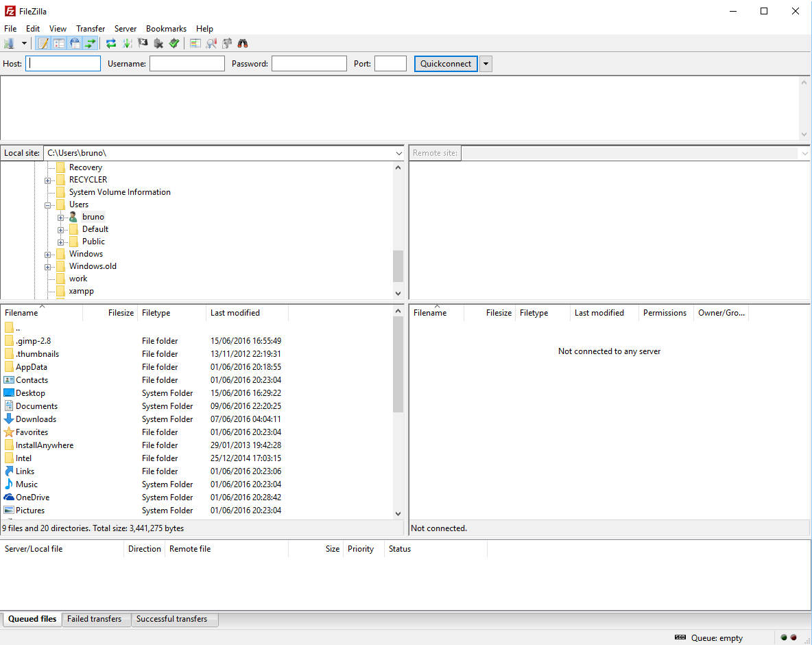The image size is (812, 645).
Task: Expand the RECYCLER folder node
Action: click(x=47, y=180)
